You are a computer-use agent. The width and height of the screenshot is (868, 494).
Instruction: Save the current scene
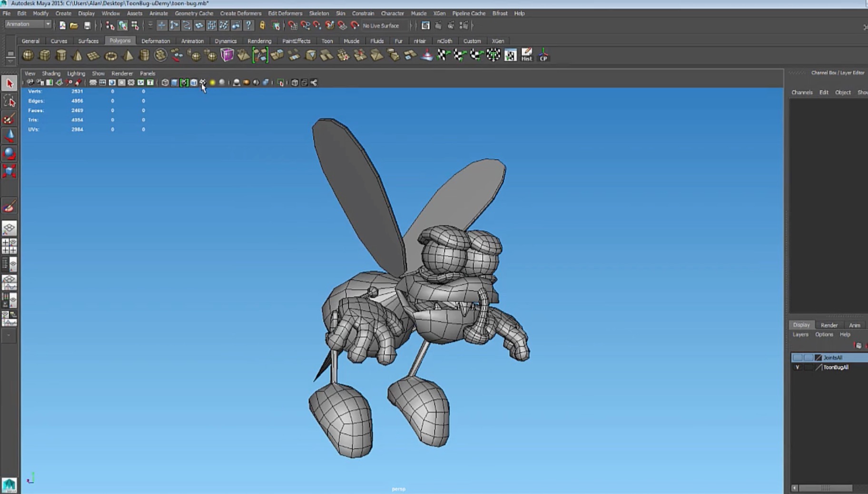(x=87, y=26)
